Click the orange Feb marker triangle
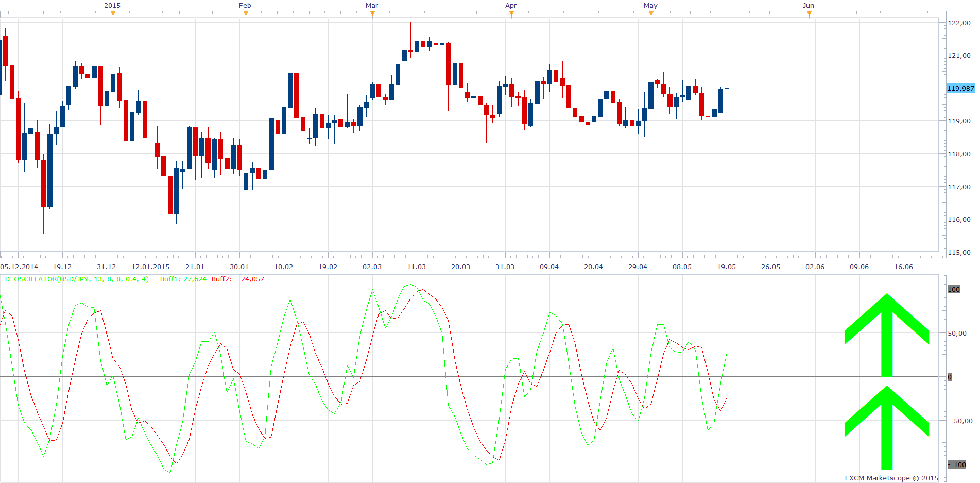The width and height of the screenshot is (980, 483). [x=246, y=14]
